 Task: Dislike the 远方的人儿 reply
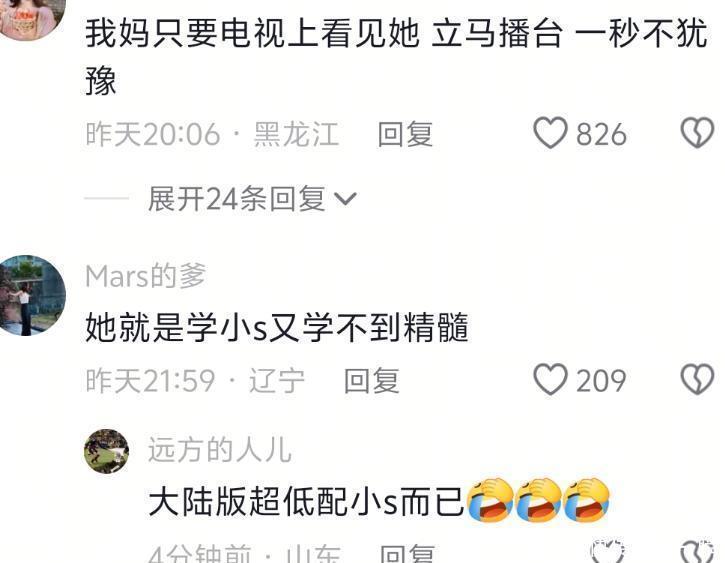coord(697,551)
